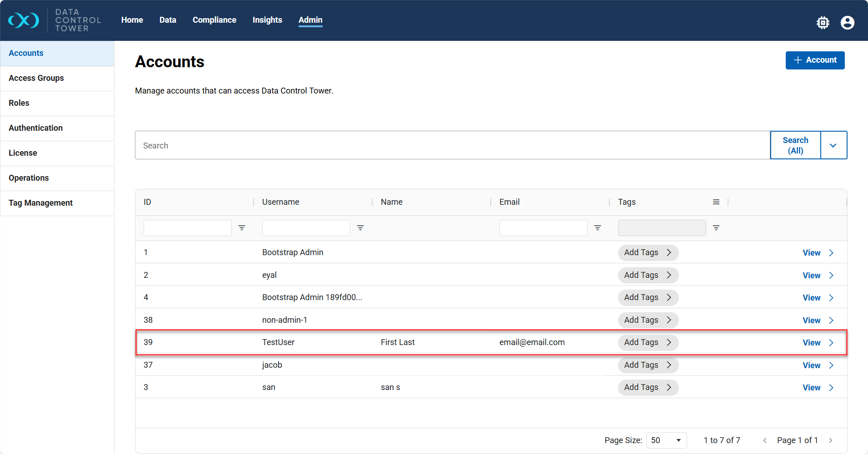View the eyal account details

pyautogui.click(x=818, y=276)
